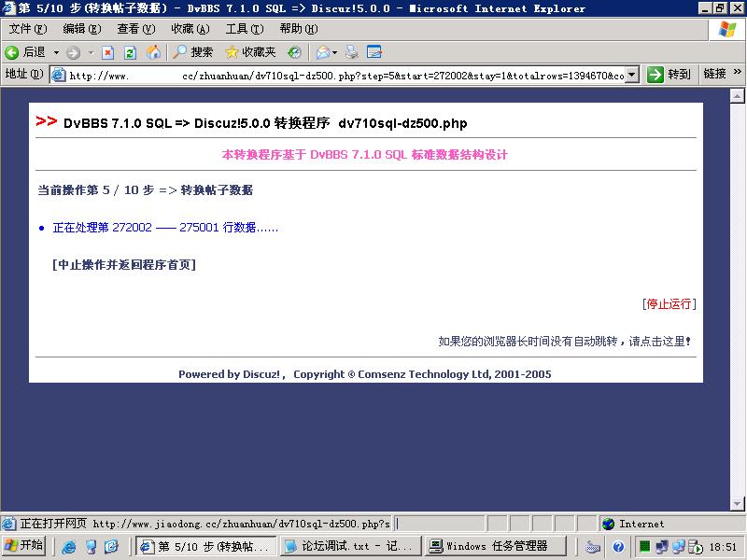Switch to Windows 任务管理器 taskbar button
Viewport: 747px width, 560px height.
coord(496,546)
